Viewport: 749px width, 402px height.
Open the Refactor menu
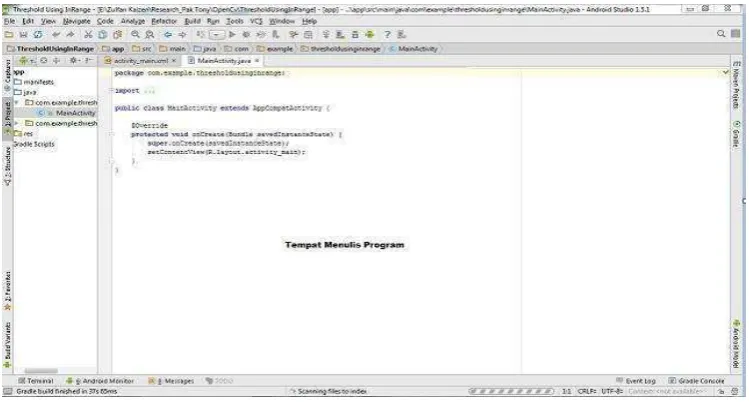(164, 21)
